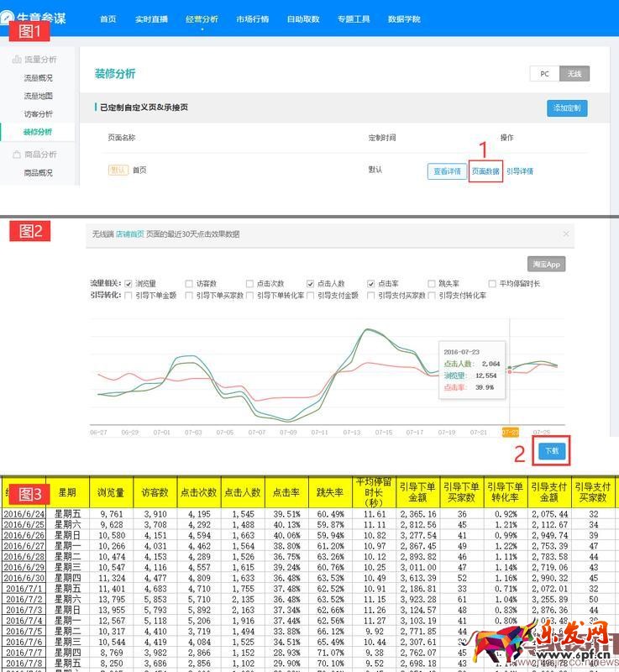Switch to the PC view toggle
The width and height of the screenshot is (619, 672).
(544, 74)
